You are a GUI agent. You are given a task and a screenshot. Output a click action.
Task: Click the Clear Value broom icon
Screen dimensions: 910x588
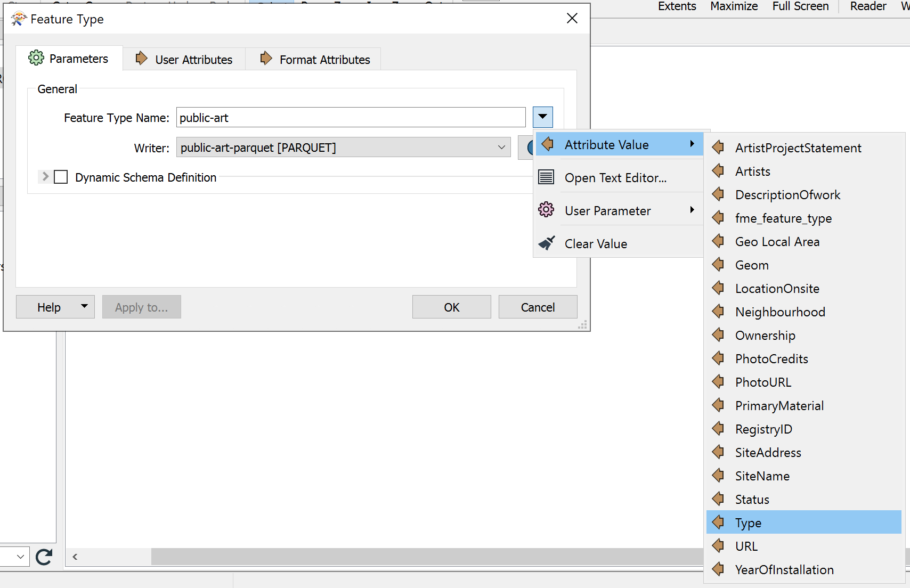point(547,243)
